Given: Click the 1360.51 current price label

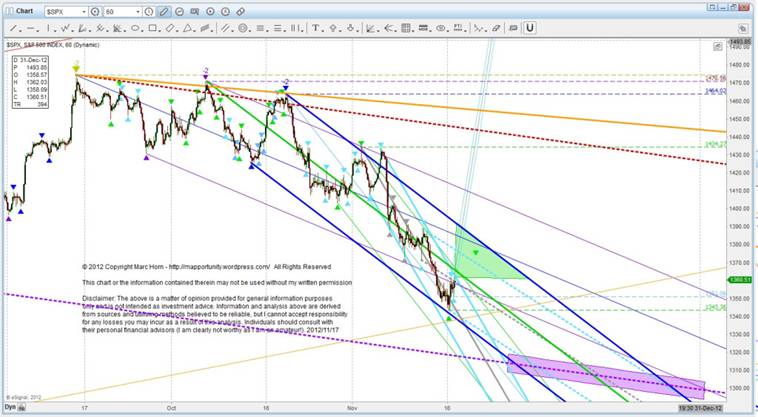Looking at the screenshot, I should pos(741,279).
